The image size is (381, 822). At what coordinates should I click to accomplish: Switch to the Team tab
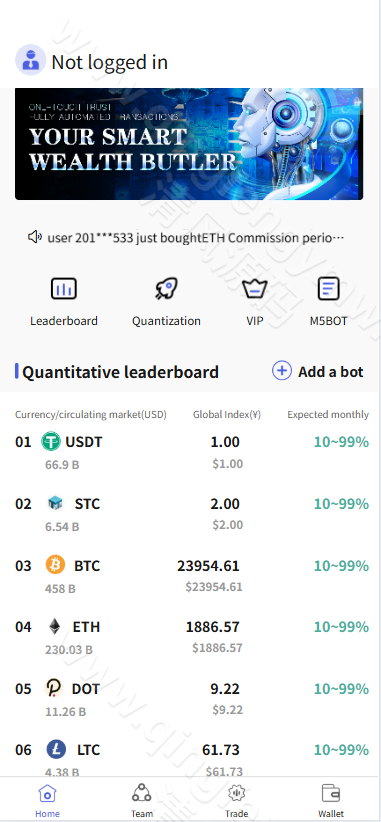click(x=141, y=801)
